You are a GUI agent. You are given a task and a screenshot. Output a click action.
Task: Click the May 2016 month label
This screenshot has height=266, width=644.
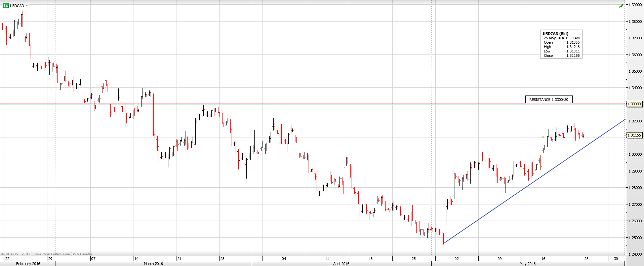pyautogui.click(x=527, y=264)
